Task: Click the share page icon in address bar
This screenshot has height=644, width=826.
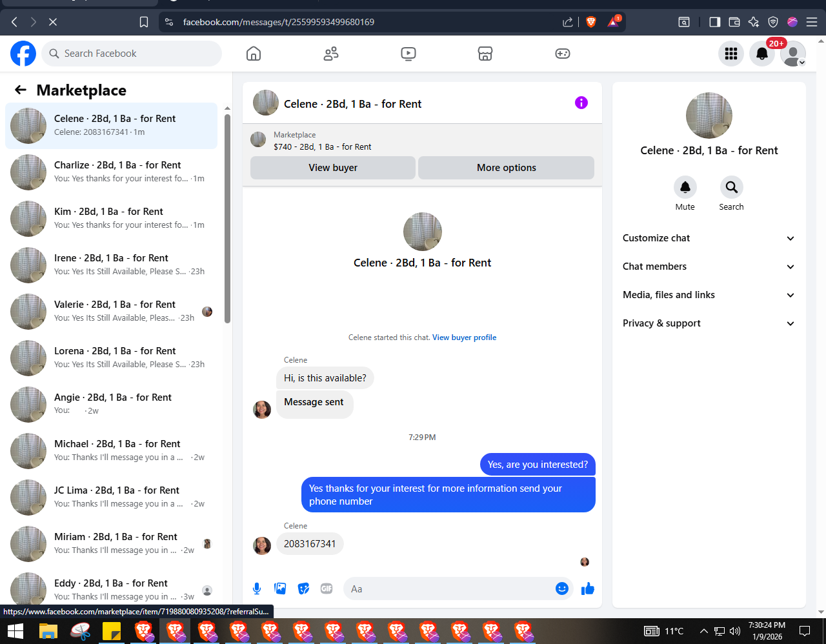Action: click(x=568, y=22)
